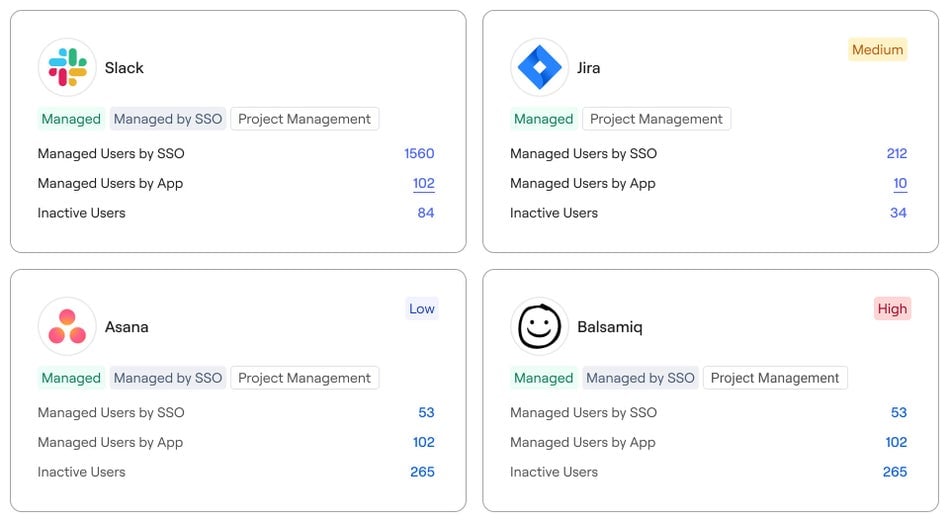Open Slack's Managed Users by SSO count 1560
The width and height of the screenshot is (949, 522).
pyautogui.click(x=419, y=153)
